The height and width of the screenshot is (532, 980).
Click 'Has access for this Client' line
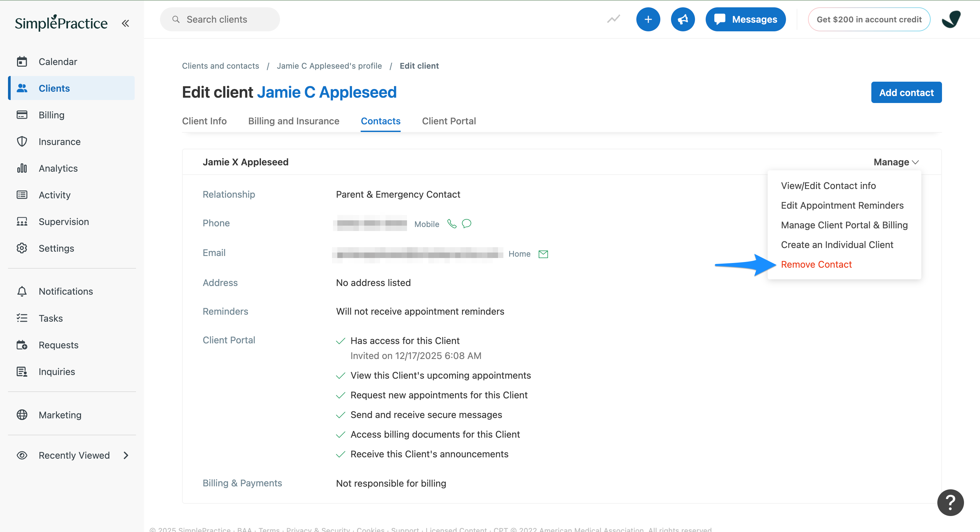point(405,341)
